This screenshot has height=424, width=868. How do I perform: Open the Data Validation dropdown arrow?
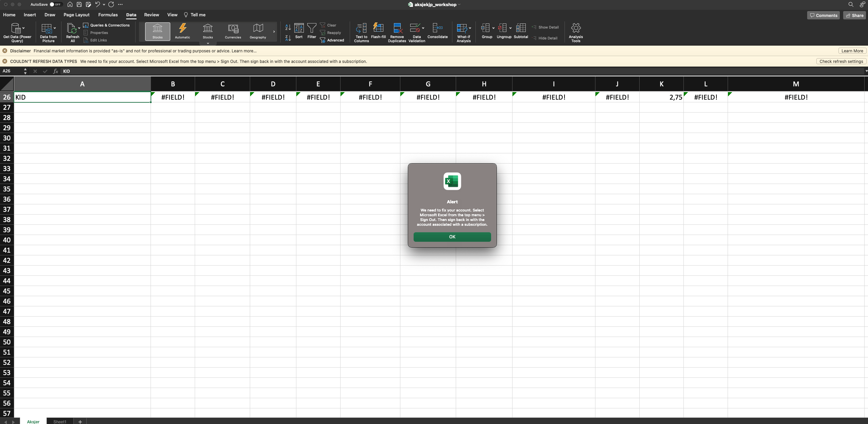[x=423, y=28]
